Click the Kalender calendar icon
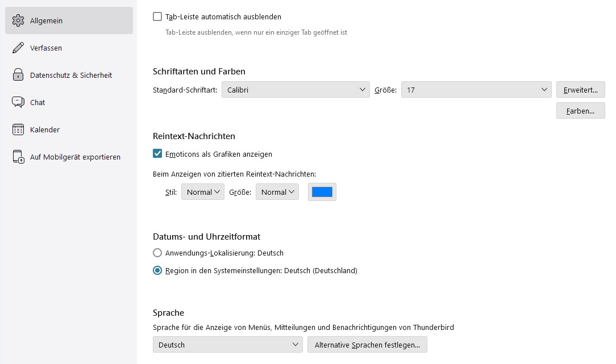This screenshot has height=364, width=616. tap(18, 129)
